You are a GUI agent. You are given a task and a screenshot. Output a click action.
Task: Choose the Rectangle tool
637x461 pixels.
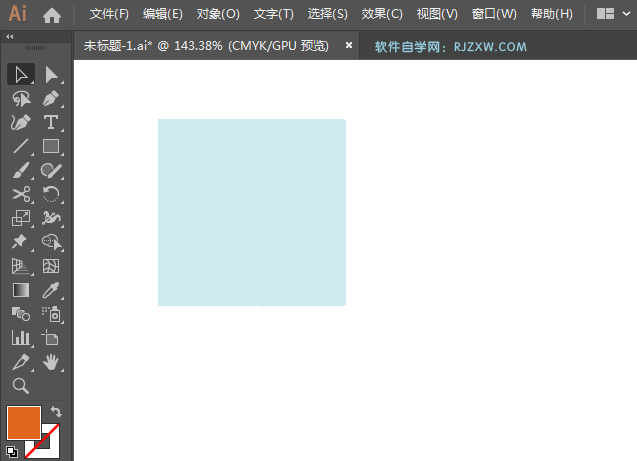(51, 146)
